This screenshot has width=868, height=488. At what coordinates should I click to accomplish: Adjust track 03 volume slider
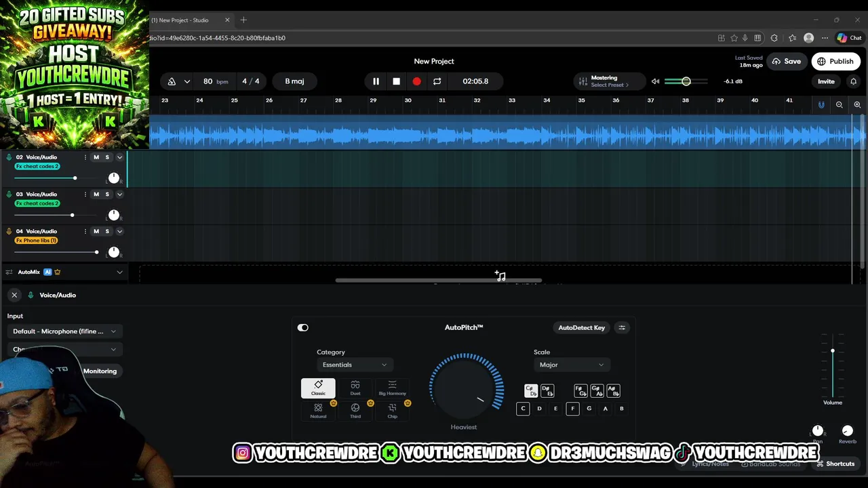(72, 216)
